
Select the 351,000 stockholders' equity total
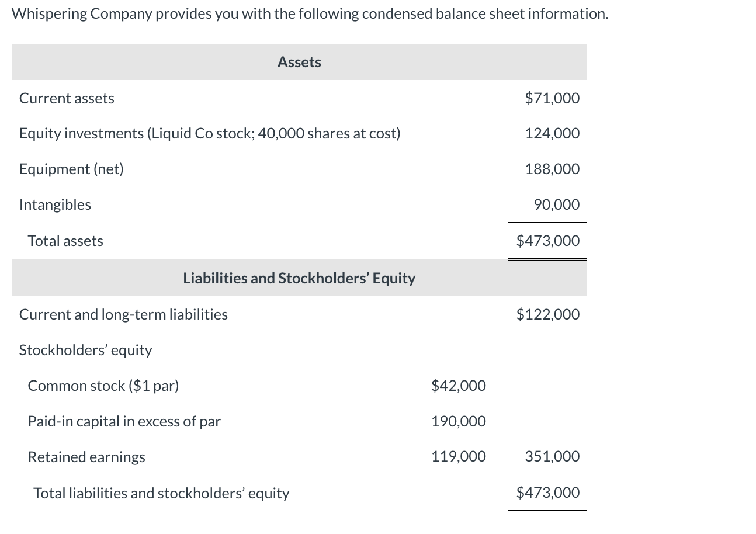pos(552,457)
